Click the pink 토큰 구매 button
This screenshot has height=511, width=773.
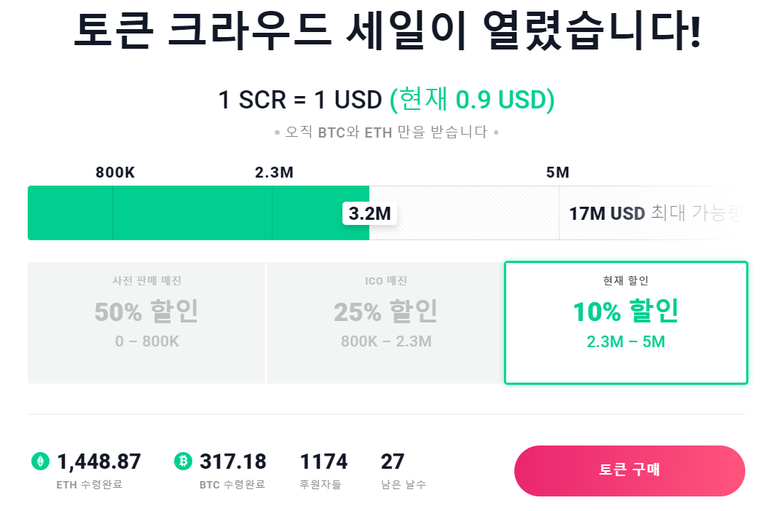[x=630, y=470]
